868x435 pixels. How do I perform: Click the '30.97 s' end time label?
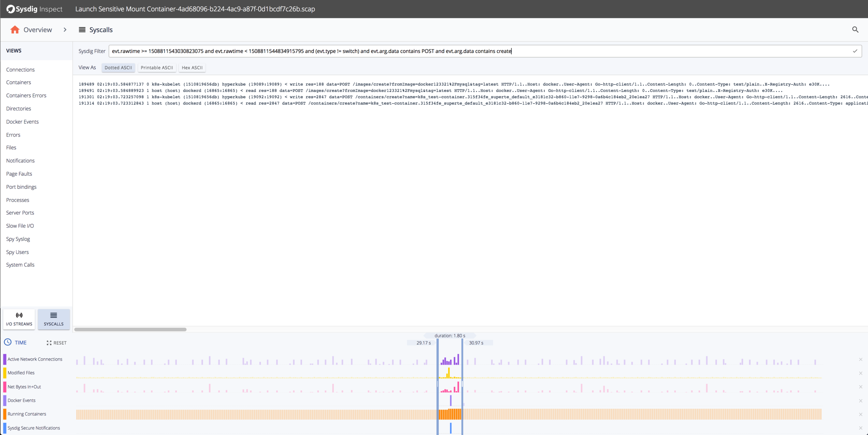476,343
